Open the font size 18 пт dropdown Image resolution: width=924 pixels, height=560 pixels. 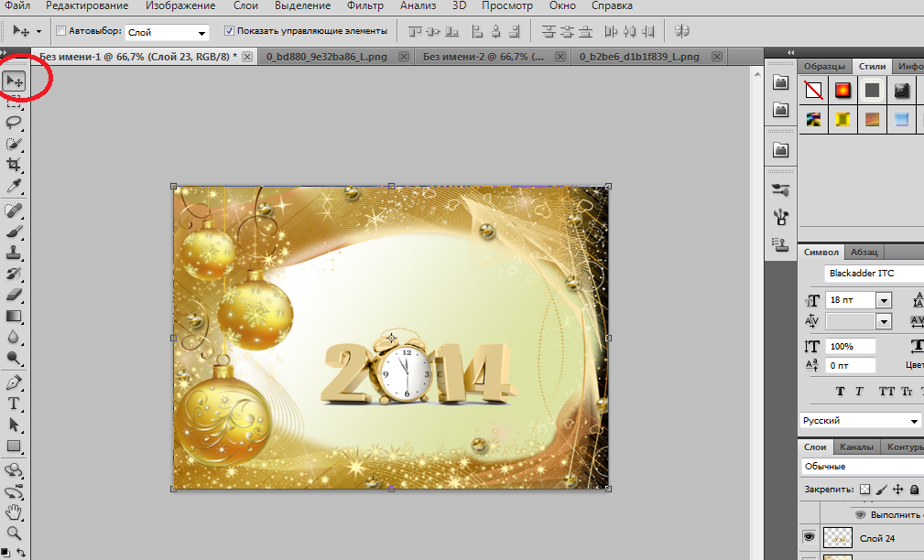click(884, 300)
